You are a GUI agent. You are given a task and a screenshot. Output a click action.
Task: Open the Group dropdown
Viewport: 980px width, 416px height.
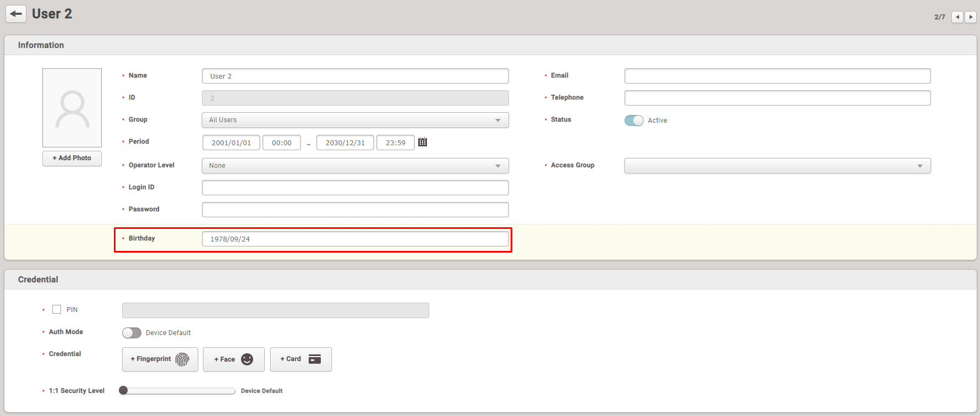coord(355,120)
